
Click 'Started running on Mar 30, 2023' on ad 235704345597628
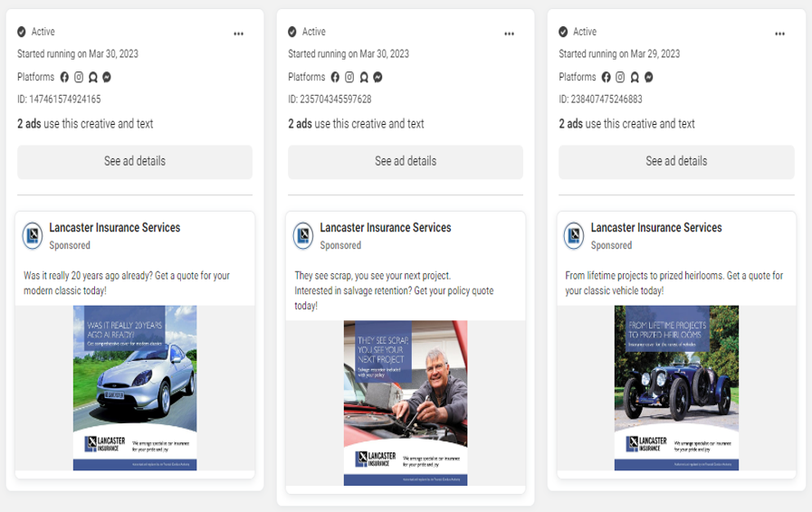[349, 54]
